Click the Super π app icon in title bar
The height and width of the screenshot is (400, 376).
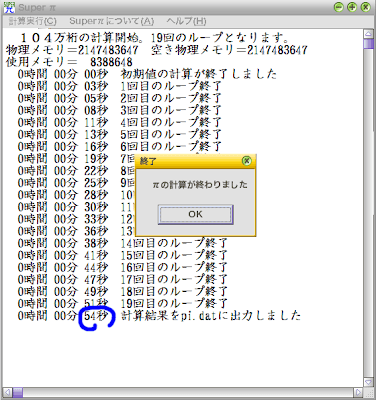[x=9, y=7]
